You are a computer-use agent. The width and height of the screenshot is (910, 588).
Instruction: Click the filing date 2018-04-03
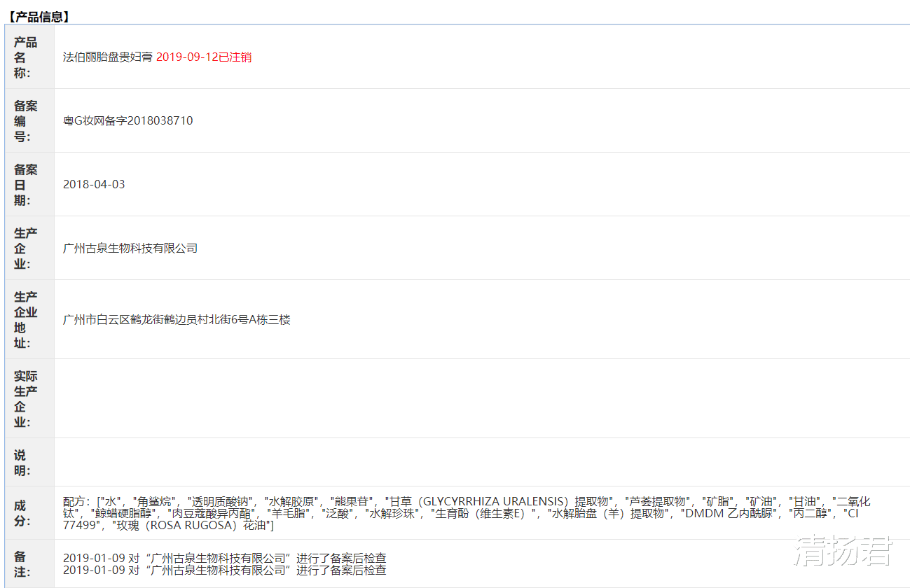[x=94, y=185]
